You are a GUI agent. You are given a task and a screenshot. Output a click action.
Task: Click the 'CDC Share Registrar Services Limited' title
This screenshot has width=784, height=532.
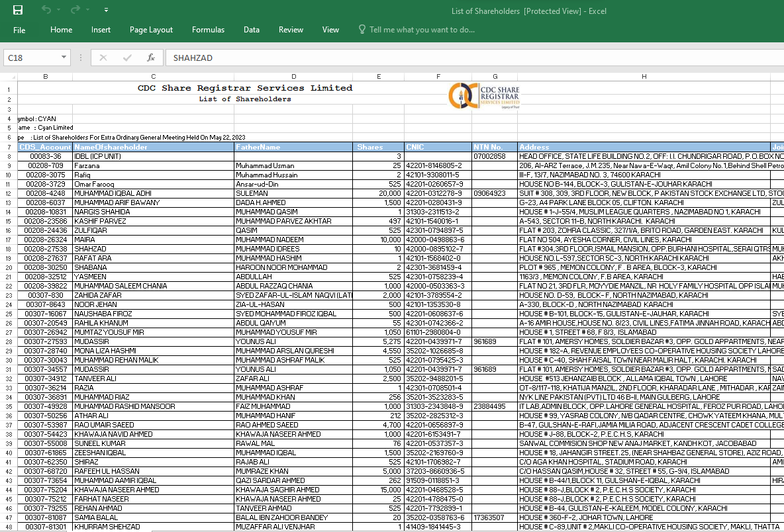click(x=245, y=88)
